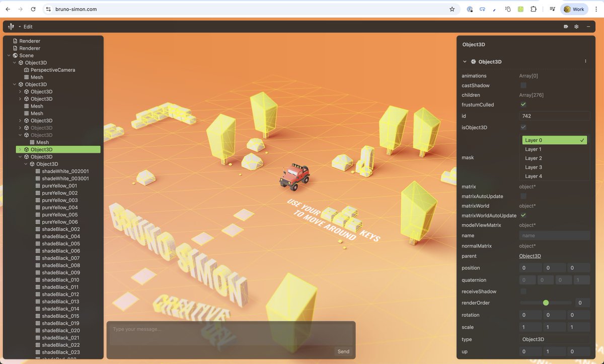Click the browser forward arrow
The image size is (604, 364).
(20, 9)
